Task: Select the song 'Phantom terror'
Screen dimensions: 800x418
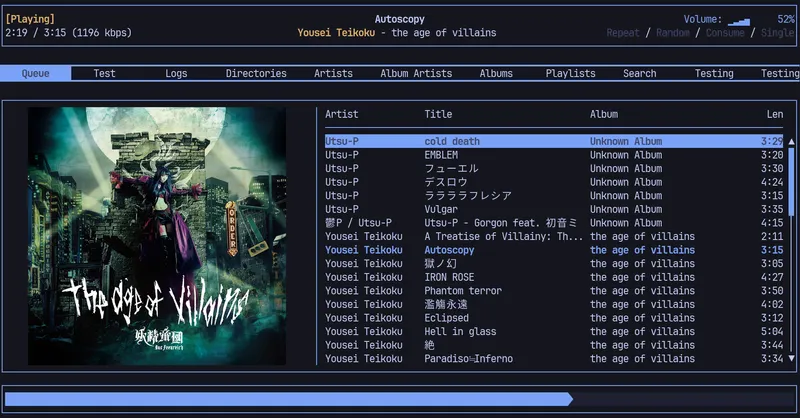Action: (554, 291)
